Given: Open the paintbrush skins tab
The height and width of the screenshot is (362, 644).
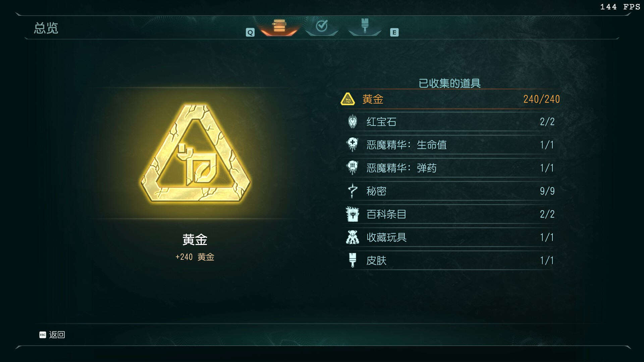Looking at the screenshot, I should coord(365,26).
